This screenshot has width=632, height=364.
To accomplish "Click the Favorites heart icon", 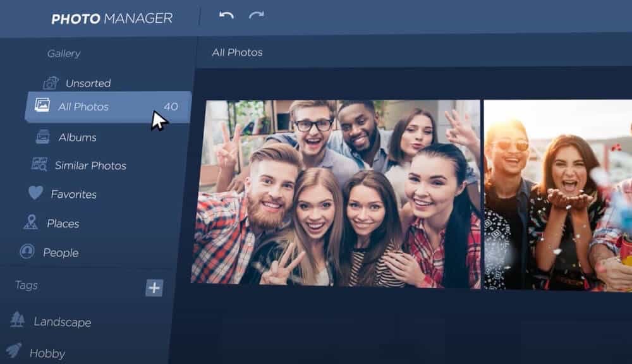I will [x=35, y=193].
